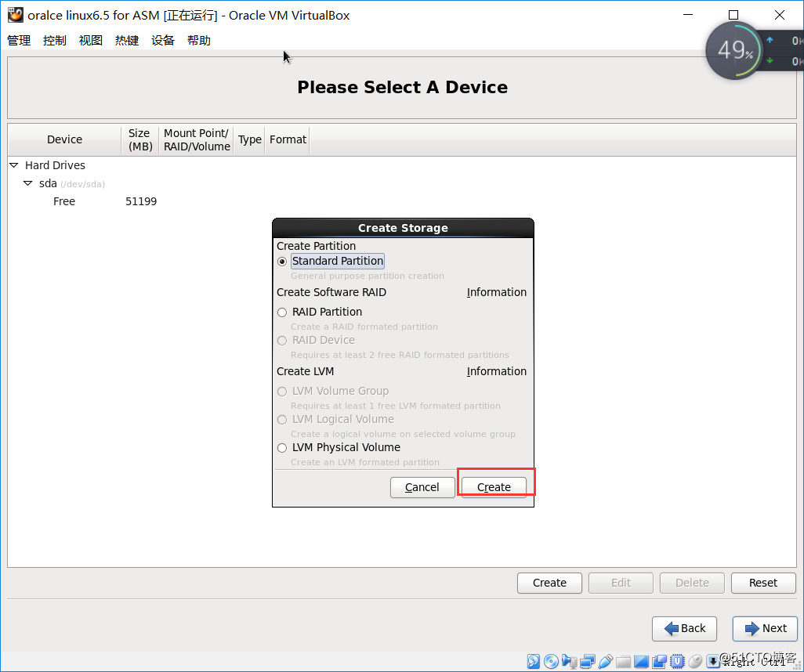Image resolution: width=804 pixels, height=672 pixels.
Task: Select the LVM Physical Volume radio button
Action: 282,448
